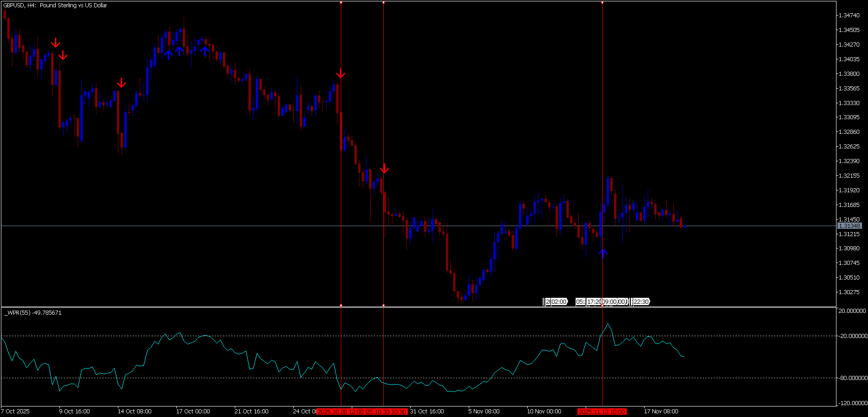Click the 1.34740 price axis label
Image resolution: width=868 pixels, height=417 pixels.
(x=849, y=16)
